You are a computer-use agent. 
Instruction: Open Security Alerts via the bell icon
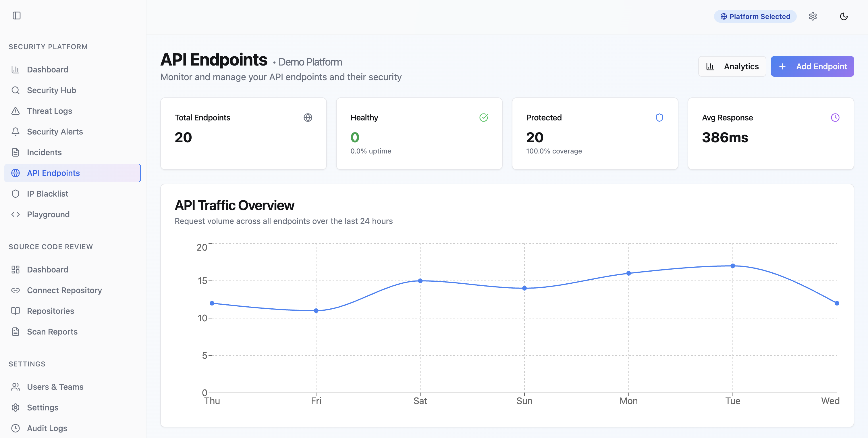(16, 132)
